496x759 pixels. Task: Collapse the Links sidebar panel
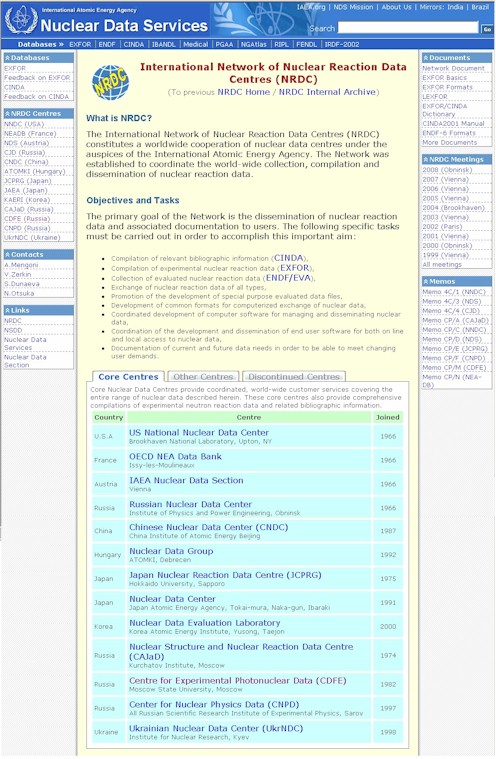tap(7, 310)
